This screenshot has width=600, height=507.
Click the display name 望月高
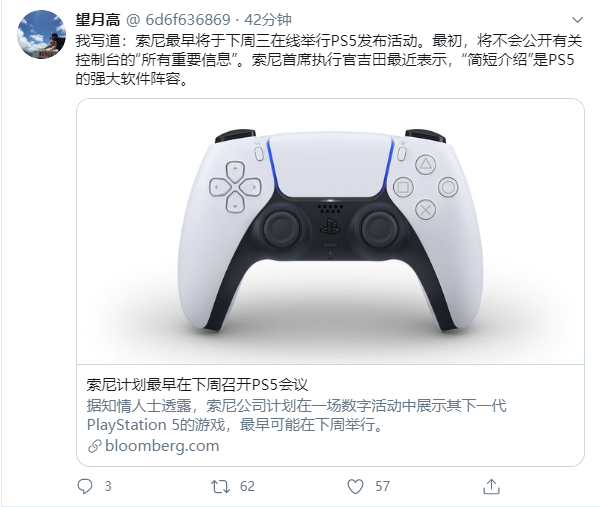point(98,20)
